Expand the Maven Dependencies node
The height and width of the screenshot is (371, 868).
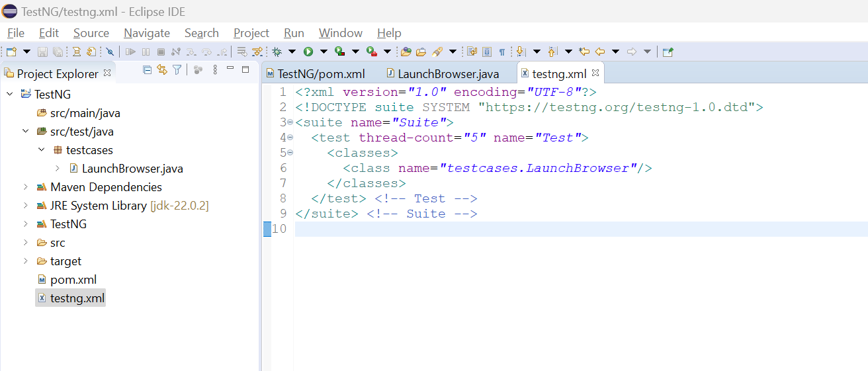coord(25,187)
